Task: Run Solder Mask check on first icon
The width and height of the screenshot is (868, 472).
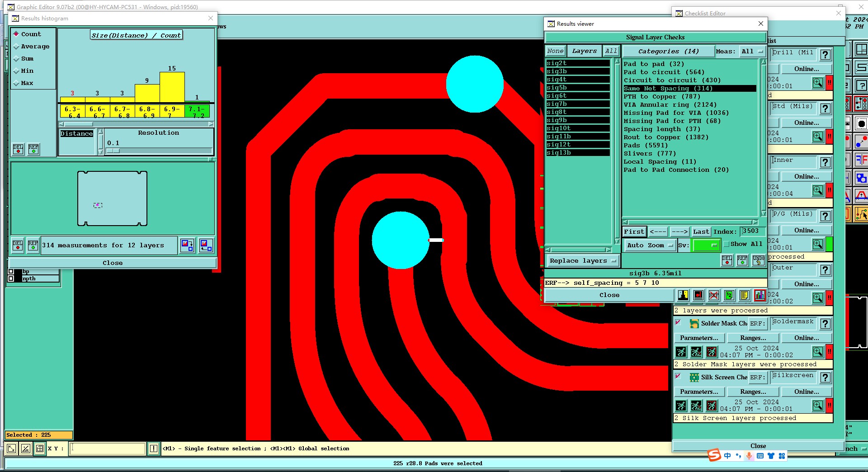Action: click(681, 352)
